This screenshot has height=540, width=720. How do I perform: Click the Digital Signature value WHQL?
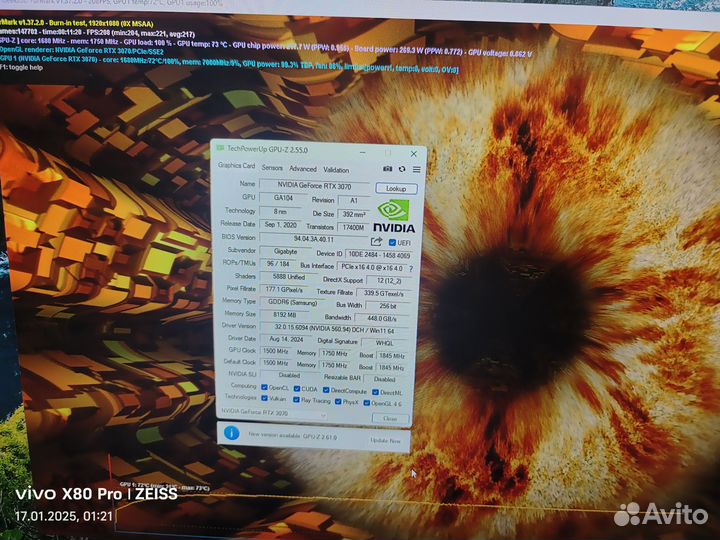coord(385,343)
